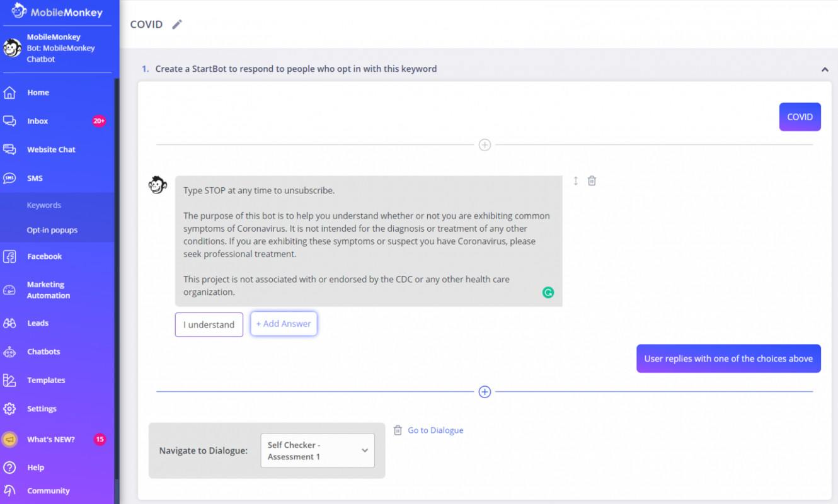Open the Inbox from the sidebar
838x504 pixels.
tap(37, 121)
